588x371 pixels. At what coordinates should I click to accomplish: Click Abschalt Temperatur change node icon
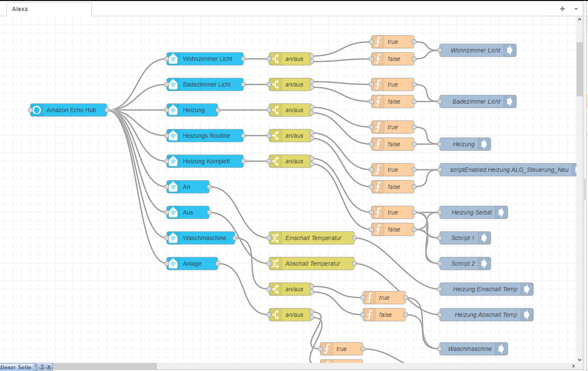point(275,264)
